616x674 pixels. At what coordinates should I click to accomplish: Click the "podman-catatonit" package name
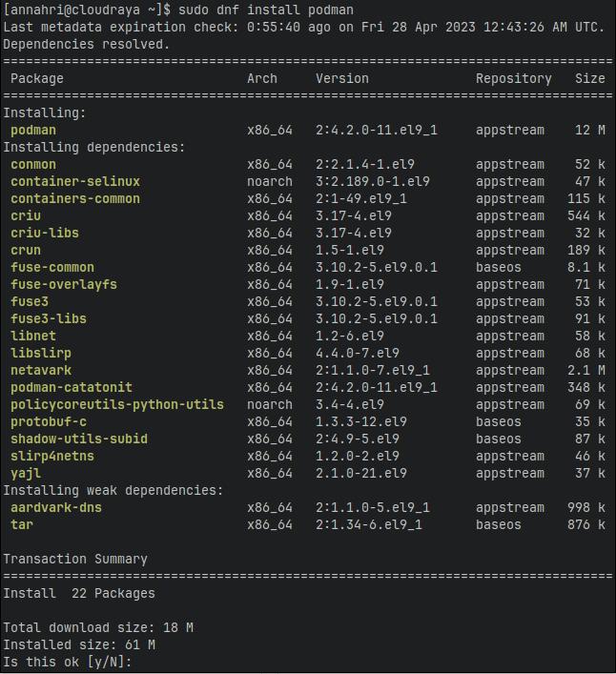click(72, 387)
